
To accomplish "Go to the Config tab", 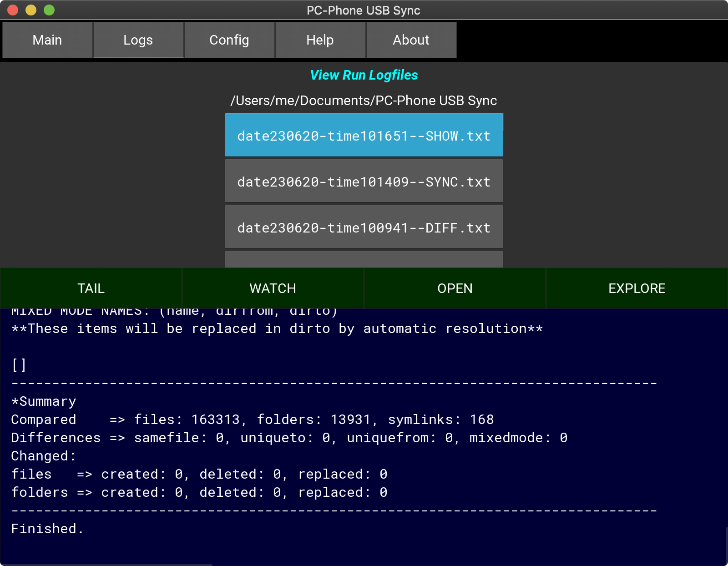I will pyautogui.click(x=229, y=40).
